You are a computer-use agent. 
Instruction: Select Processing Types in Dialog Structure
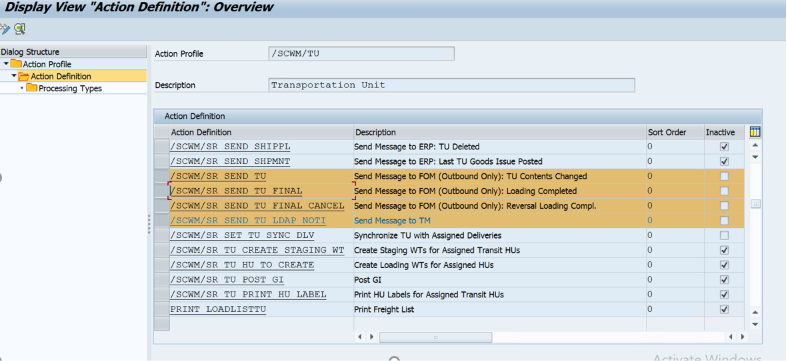(70, 88)
